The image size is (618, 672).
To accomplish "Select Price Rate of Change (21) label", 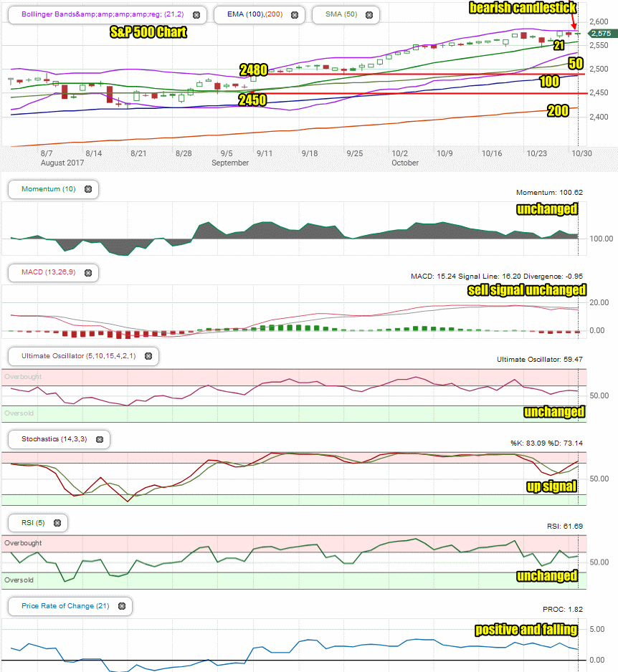I will 65,605.
